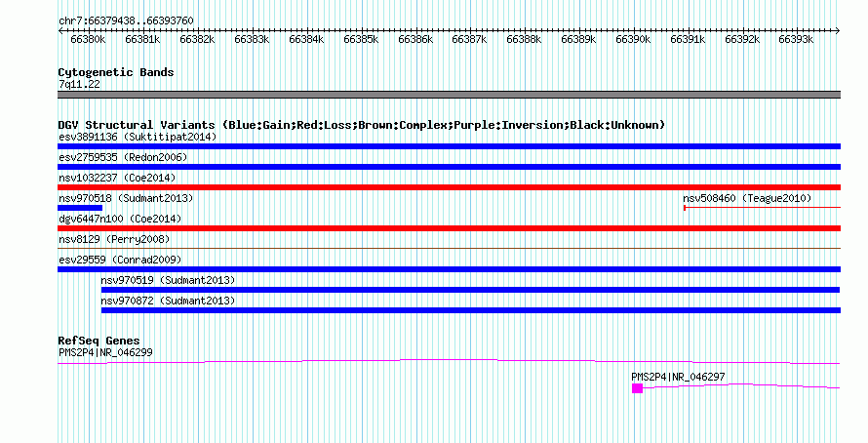Click the magenta NR_046299 intron line
Image resolution: width=868 pixels, height=443 pixels.
point(449,360)
